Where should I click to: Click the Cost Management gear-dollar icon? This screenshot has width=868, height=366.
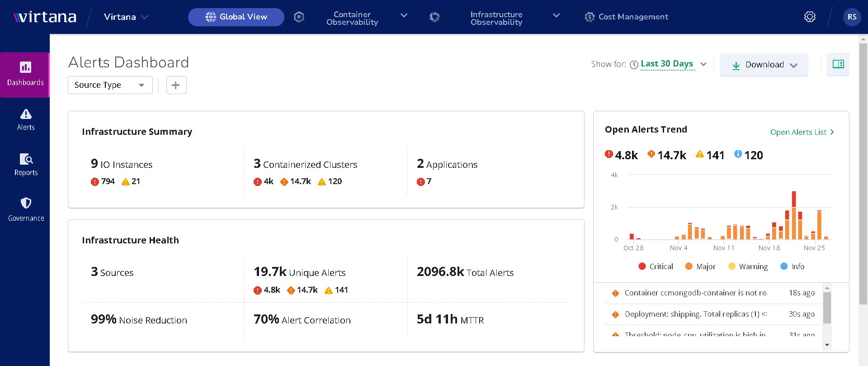point(590,17)
